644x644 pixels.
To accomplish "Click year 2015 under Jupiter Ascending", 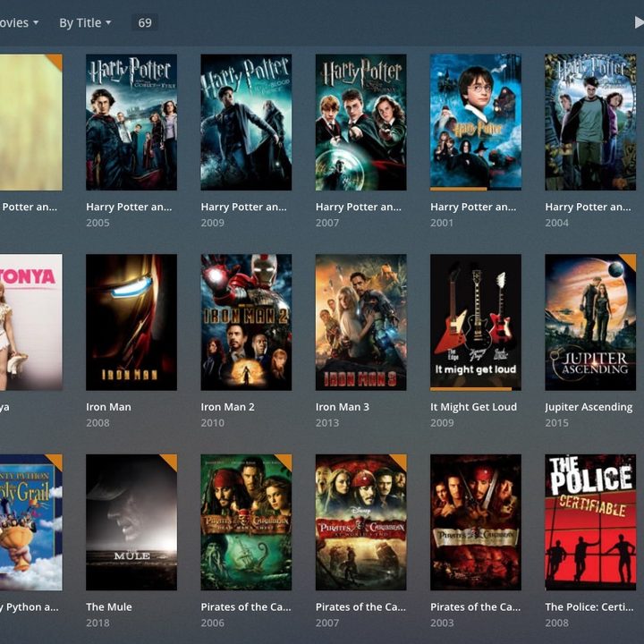I will click(x=557, y=422).
